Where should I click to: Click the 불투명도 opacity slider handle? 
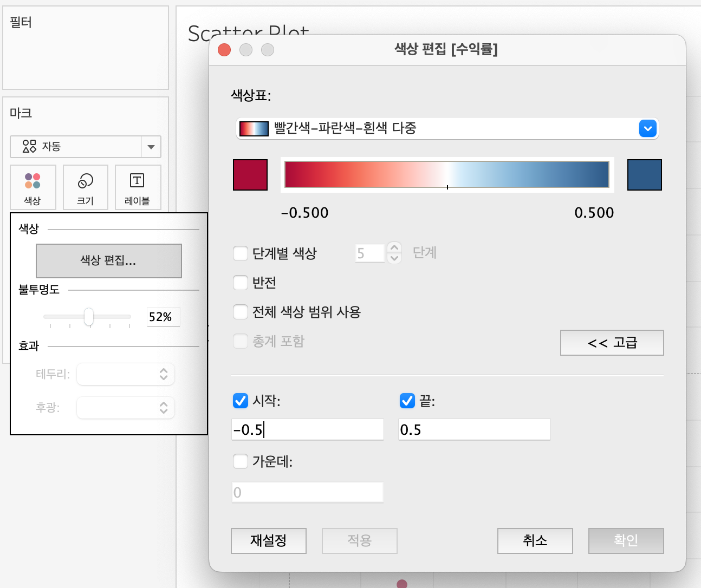[x=89, y=317]
